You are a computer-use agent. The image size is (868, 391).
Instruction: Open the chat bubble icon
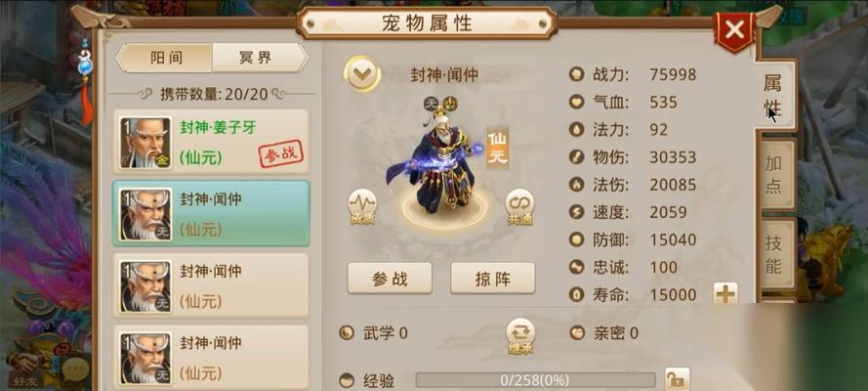(x=75, y=369)
